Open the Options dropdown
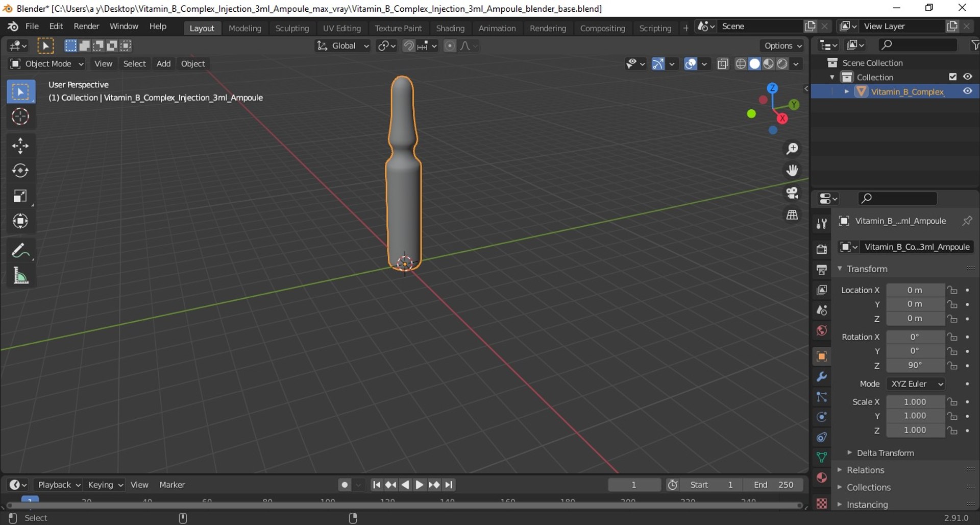980x525 pixels. point(783,46)
